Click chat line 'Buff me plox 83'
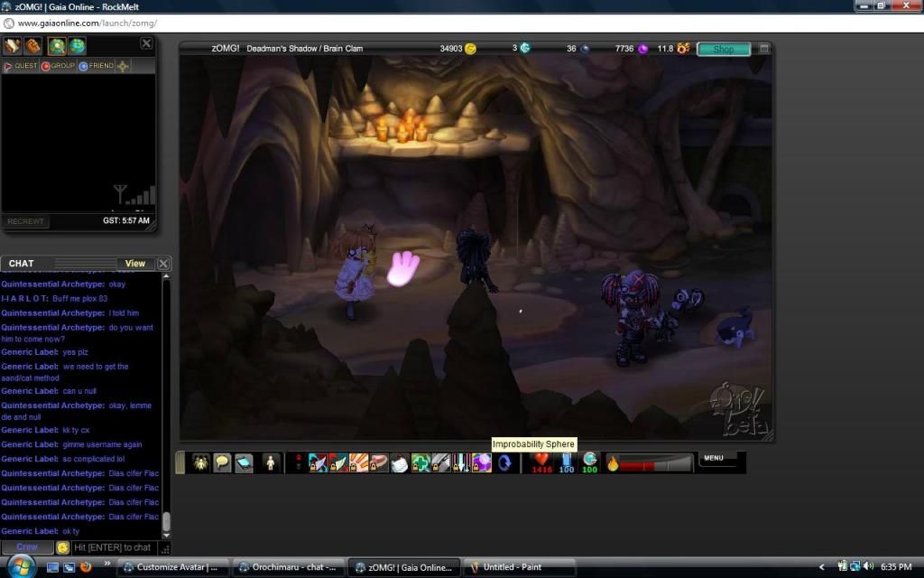 pyautogui.click(x=80, y=298)
